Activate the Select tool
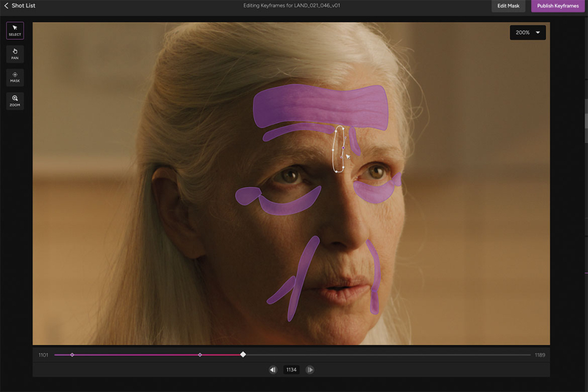588x392 pixels. click(15, 31)
